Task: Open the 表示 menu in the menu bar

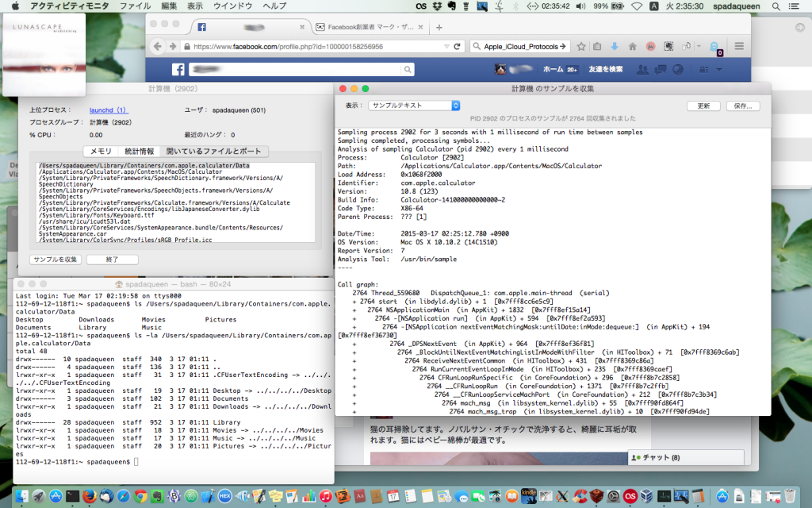Action: point(195,6)
